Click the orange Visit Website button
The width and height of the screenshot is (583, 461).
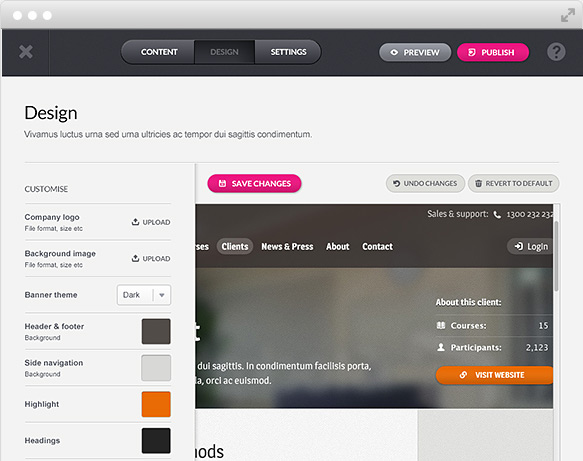(495, 375)
